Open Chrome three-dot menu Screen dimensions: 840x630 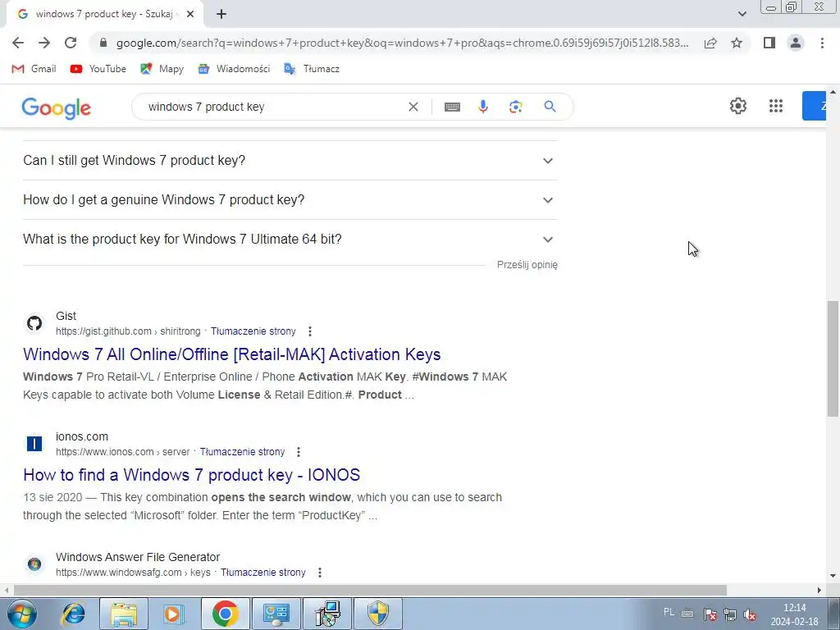coord(822,43)
